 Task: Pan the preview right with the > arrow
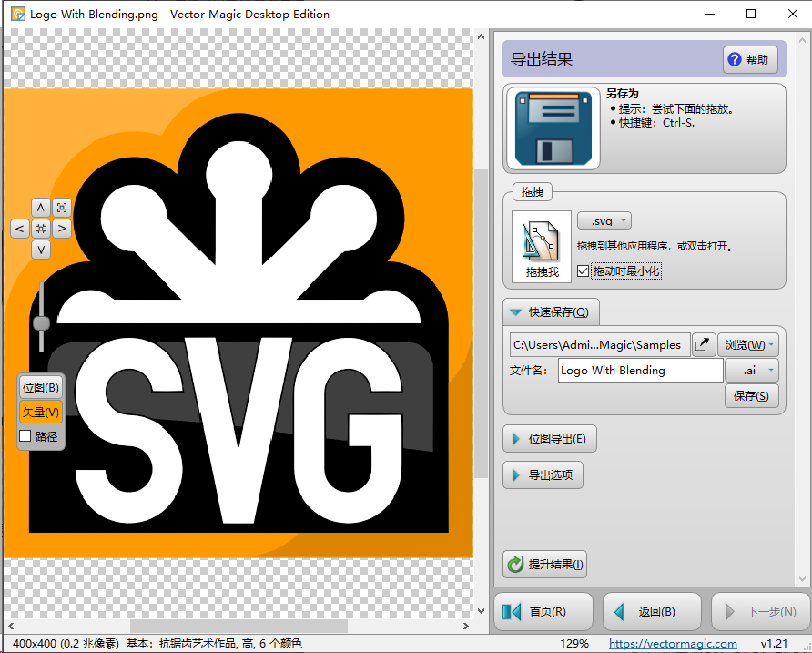click(62, 229)
